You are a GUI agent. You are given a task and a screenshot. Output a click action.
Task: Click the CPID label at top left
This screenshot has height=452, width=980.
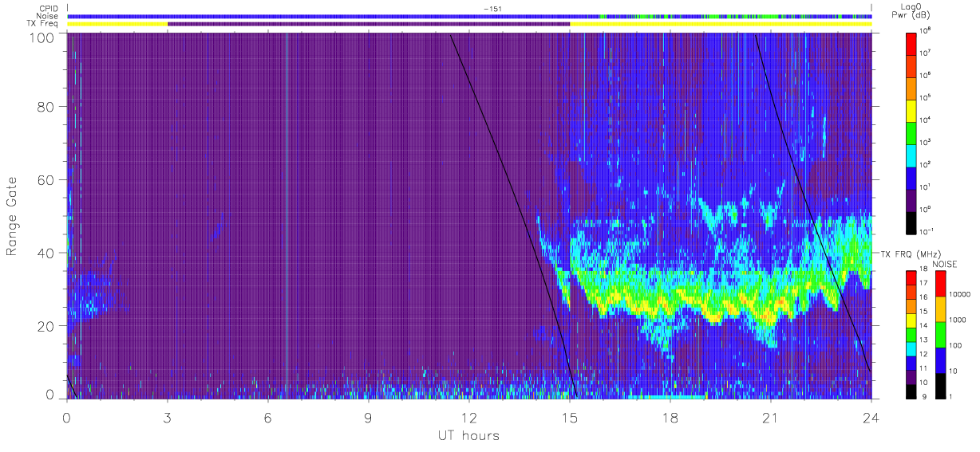(x=49, y=8)
